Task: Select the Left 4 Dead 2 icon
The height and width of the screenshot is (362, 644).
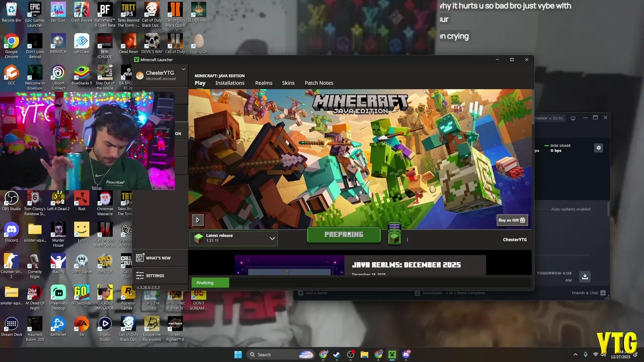Action: pyautogui.click(x=58, y=201)
